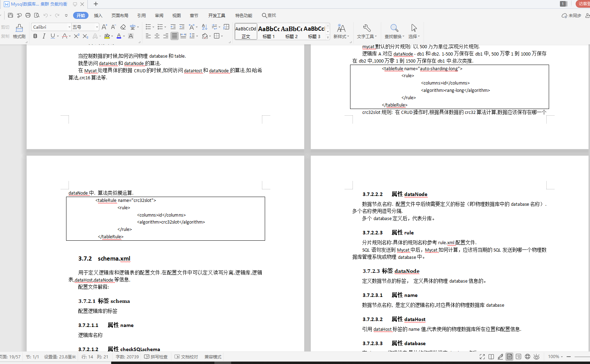The image size is (590, 364).
Task: Open the 查找替换 find and replace tool
Action: pyautogui.click(x=394, y=31)
